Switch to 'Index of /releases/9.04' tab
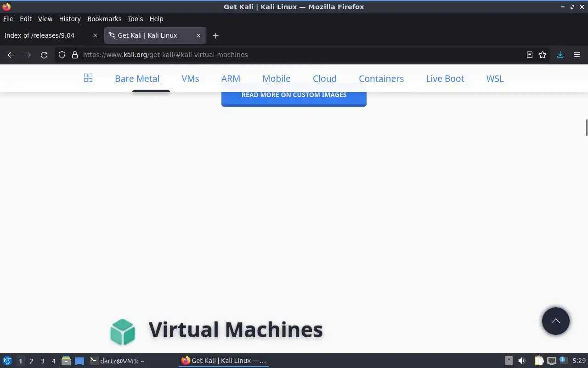 [x=51, y=35]
